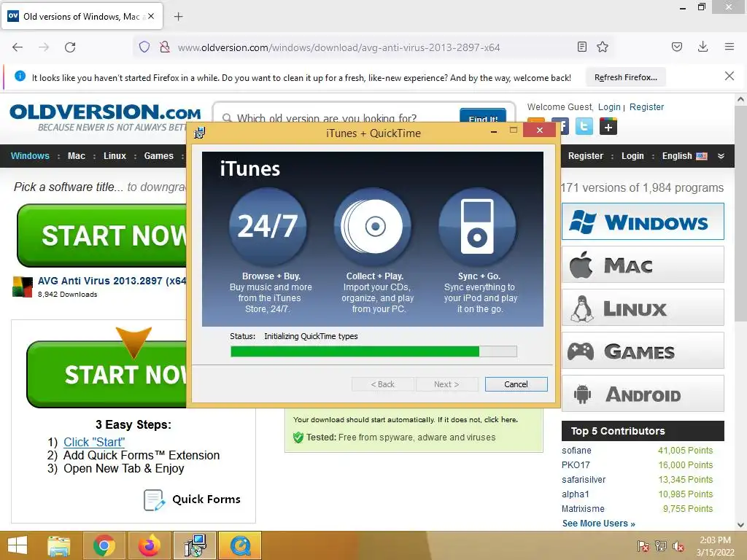Open the Windows Start button

point(18,545)
